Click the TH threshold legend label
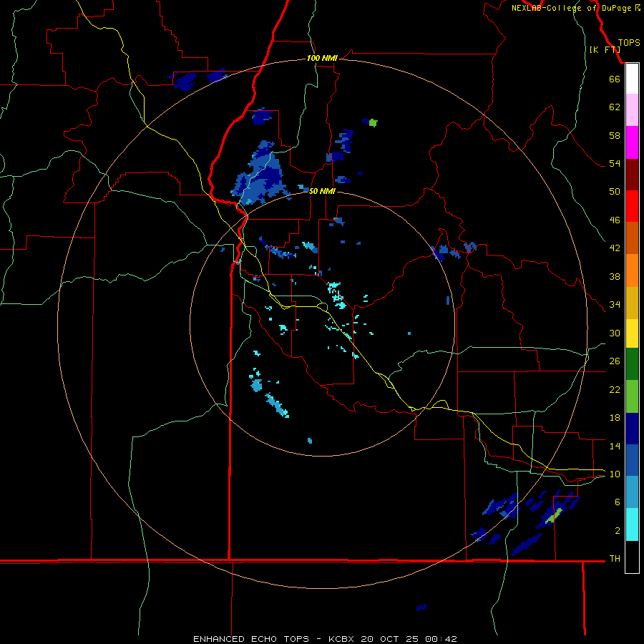Screen dimensions: 644x644 click(615, 559)
